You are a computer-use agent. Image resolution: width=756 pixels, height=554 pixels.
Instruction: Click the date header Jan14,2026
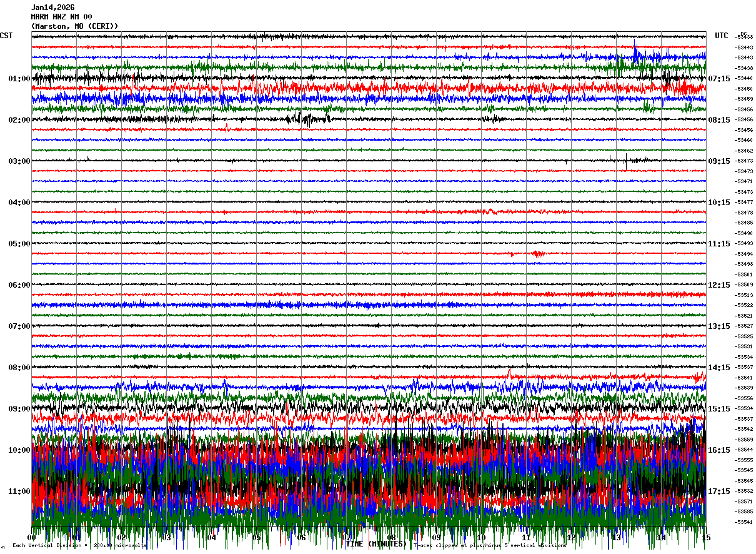tap(52, 8)
